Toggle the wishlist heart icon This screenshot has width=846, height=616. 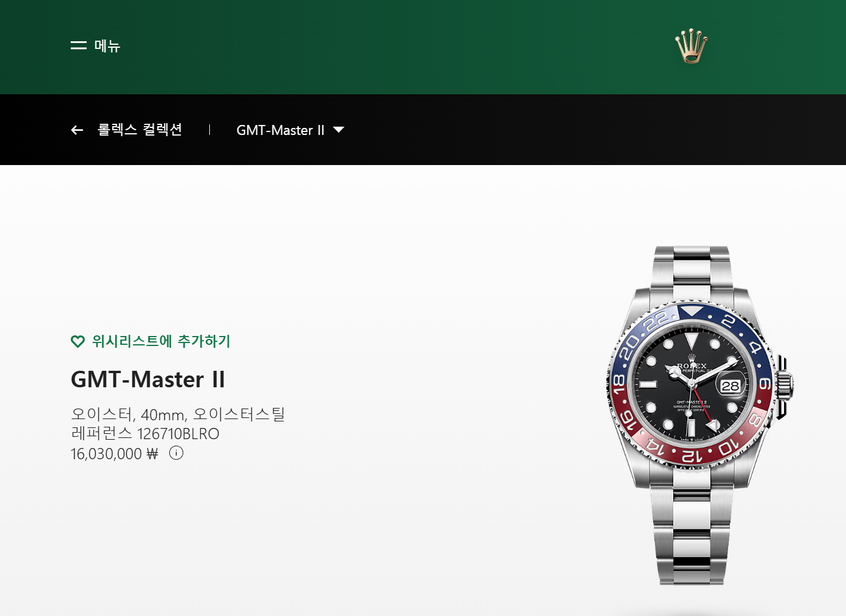click(78, 341)
